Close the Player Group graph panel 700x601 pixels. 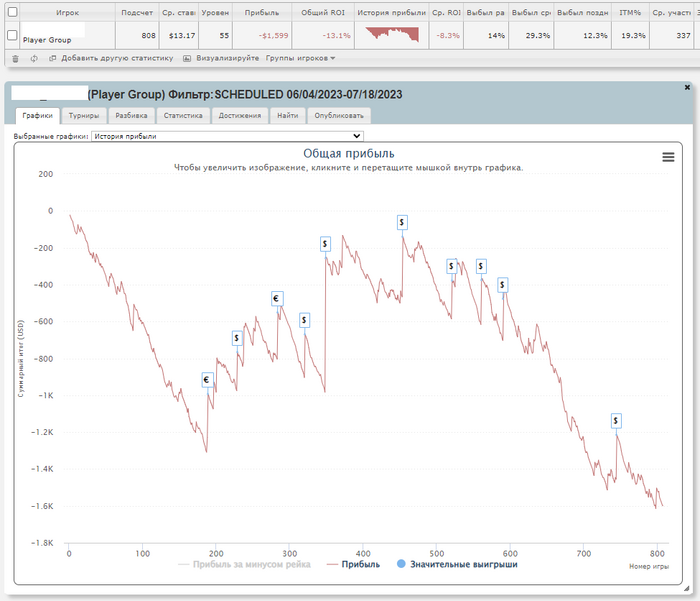coord(687,88)
